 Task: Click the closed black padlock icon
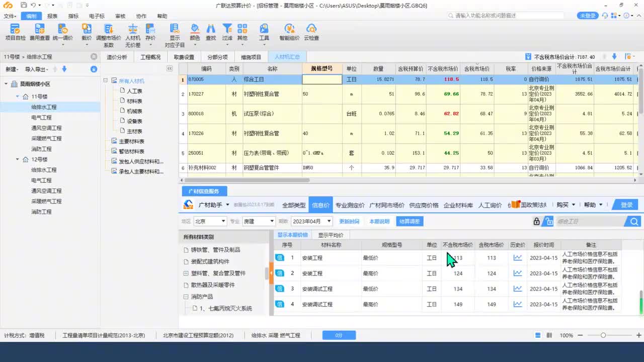click(x=536, y=221)
